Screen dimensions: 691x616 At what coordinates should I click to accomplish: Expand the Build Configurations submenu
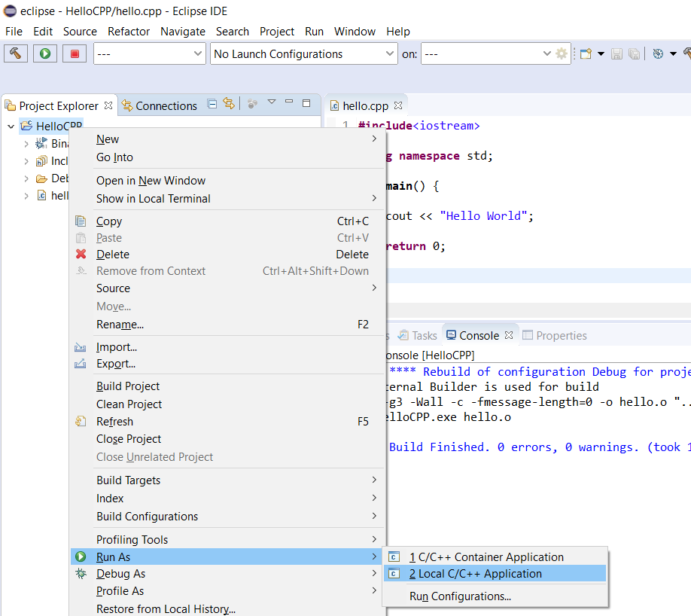click(227, 517)
